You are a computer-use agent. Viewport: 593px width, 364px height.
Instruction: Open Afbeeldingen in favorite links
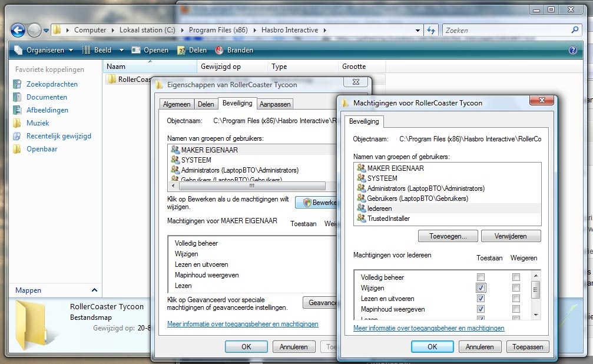click(47, 110)
